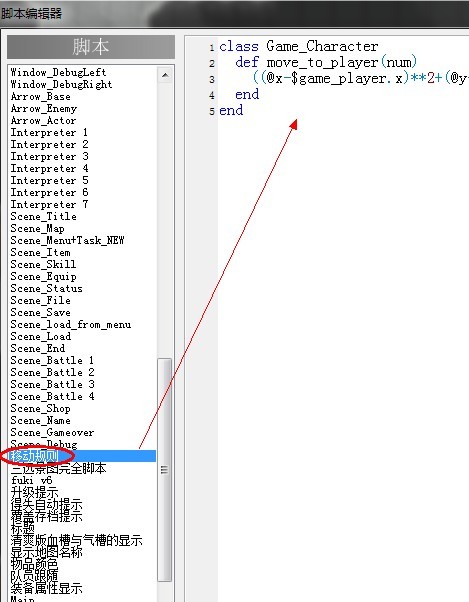This screenshot has width=469, height=602.
Task: Select 装备属性显示 script entry
Action: (46, 588)
